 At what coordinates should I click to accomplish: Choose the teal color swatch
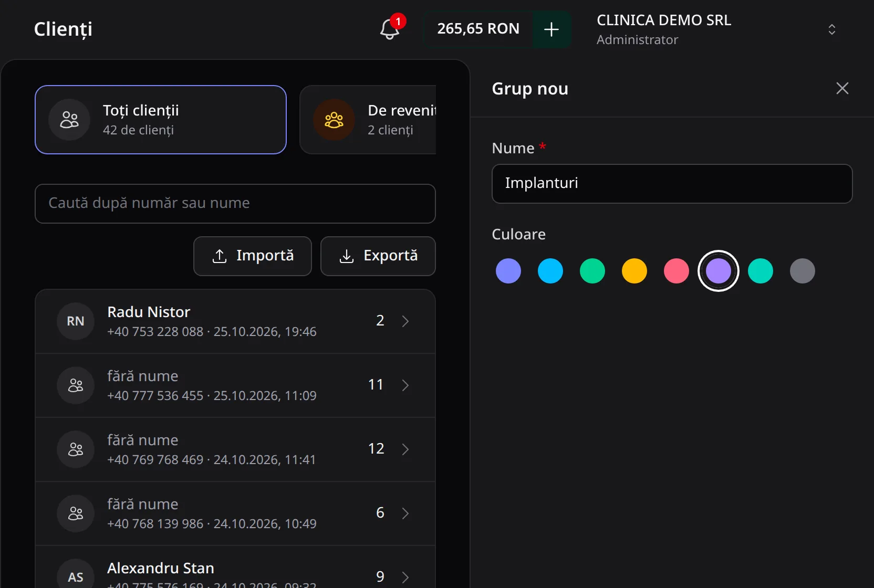point(761,271)
